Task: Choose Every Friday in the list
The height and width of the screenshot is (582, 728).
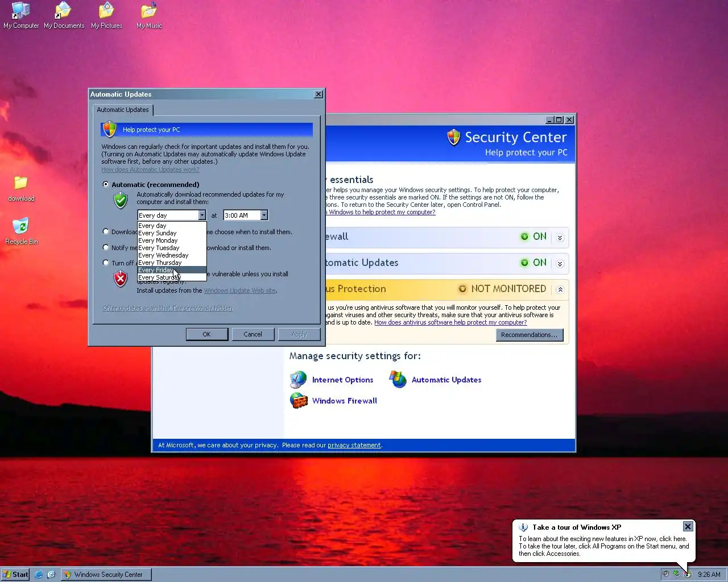Action: click(x=172, y=270)
